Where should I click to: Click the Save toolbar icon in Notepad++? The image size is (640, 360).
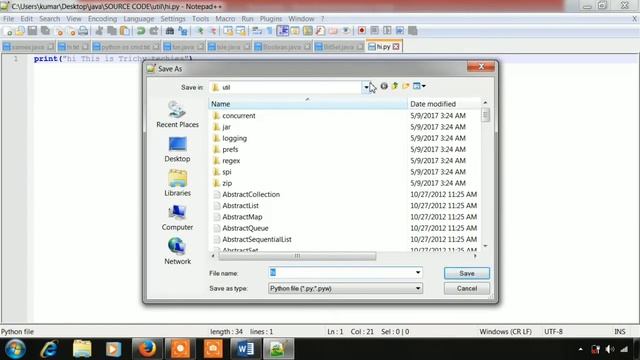tap(32, 31)
